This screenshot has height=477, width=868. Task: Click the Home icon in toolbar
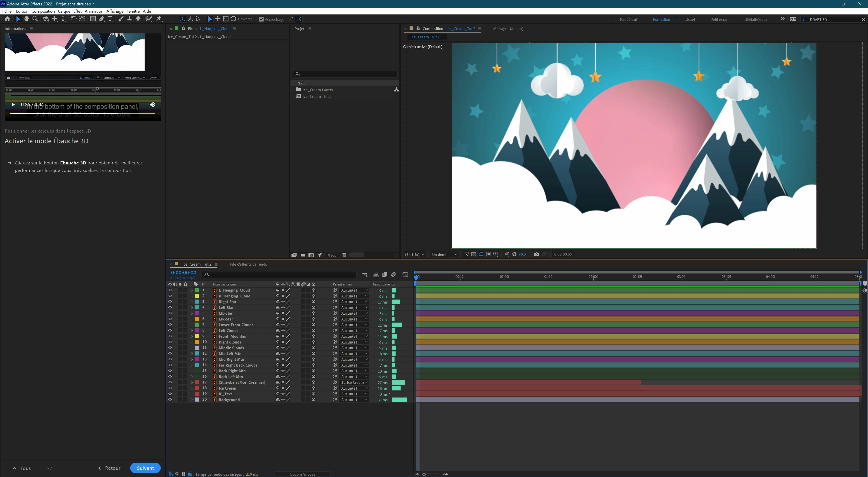coord(7,19)
